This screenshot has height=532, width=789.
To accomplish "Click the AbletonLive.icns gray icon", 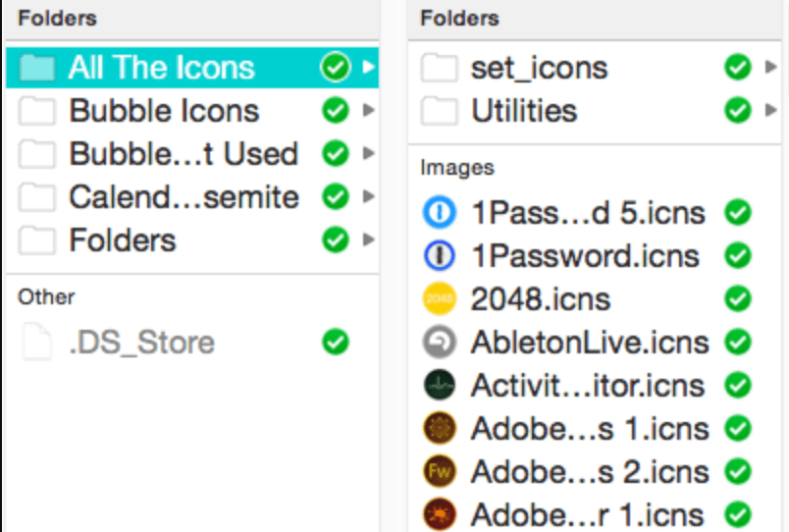I will click(x=437, y=342).
